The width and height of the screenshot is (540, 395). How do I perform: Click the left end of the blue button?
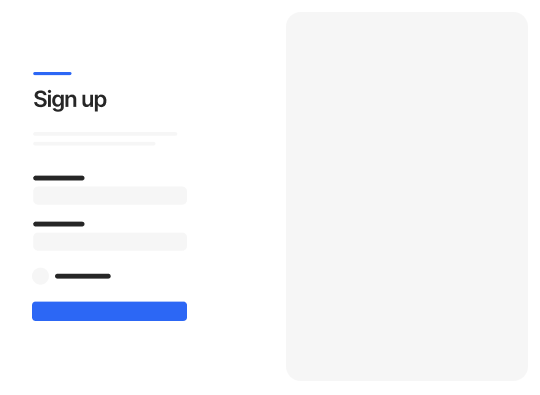point(37,311)
